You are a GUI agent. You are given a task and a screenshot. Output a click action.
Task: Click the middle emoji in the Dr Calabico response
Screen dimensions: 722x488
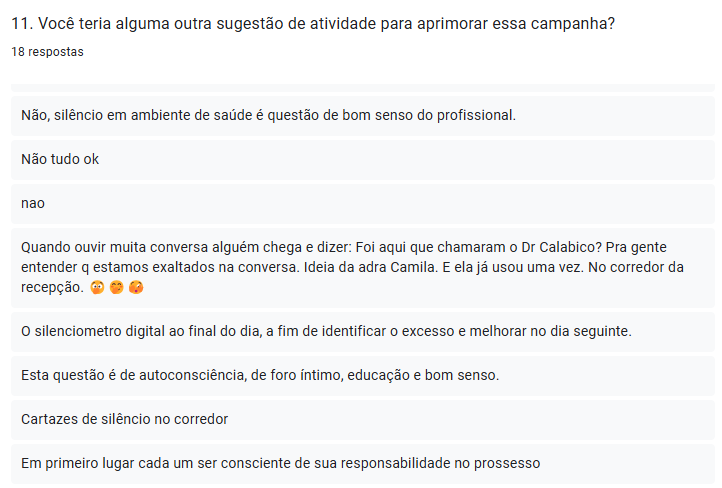coord(117,288)
